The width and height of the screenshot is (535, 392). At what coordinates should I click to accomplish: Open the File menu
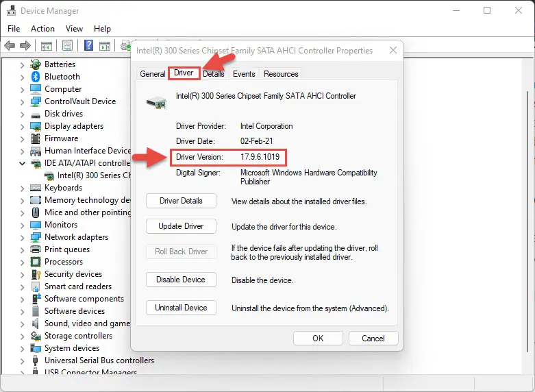[14, 29]
